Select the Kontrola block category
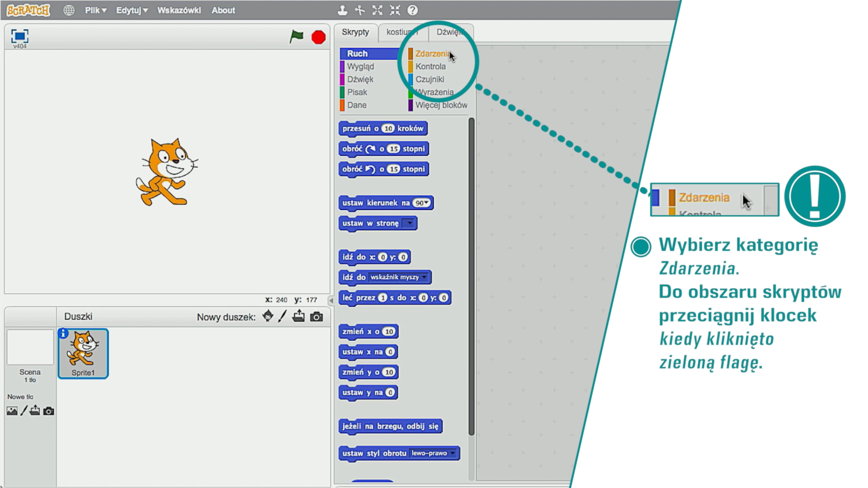The image size is (868, 488). pyautogui.click(x=430, y=66)
